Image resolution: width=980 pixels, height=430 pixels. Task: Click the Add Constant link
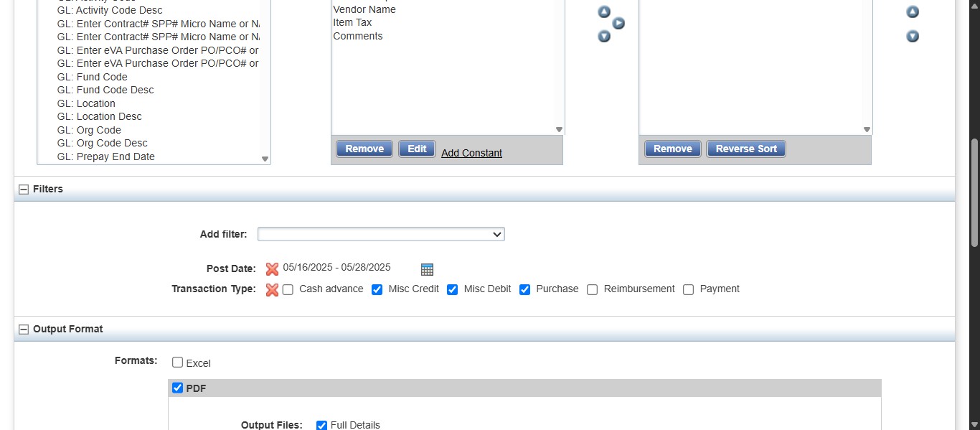(471, 153)
